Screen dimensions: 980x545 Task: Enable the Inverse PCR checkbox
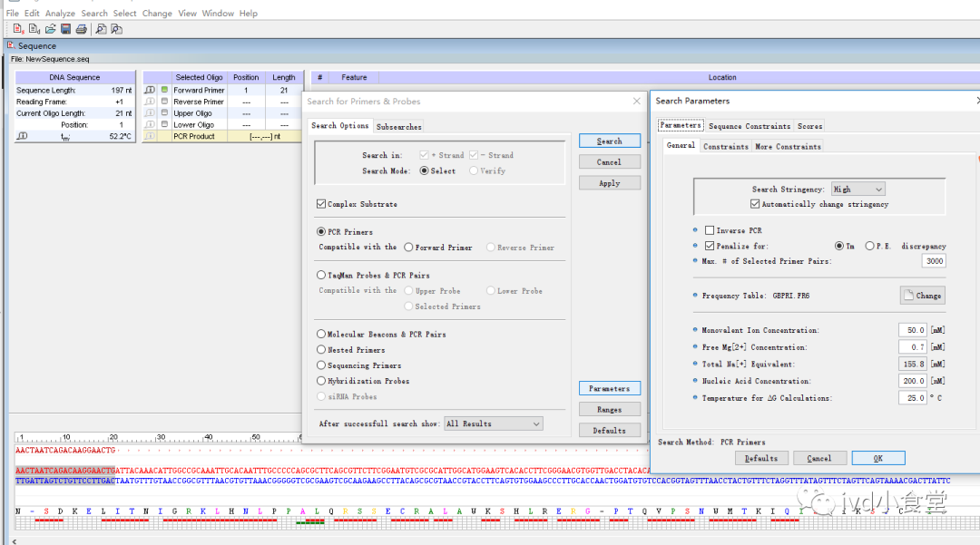tap(710, 230)
